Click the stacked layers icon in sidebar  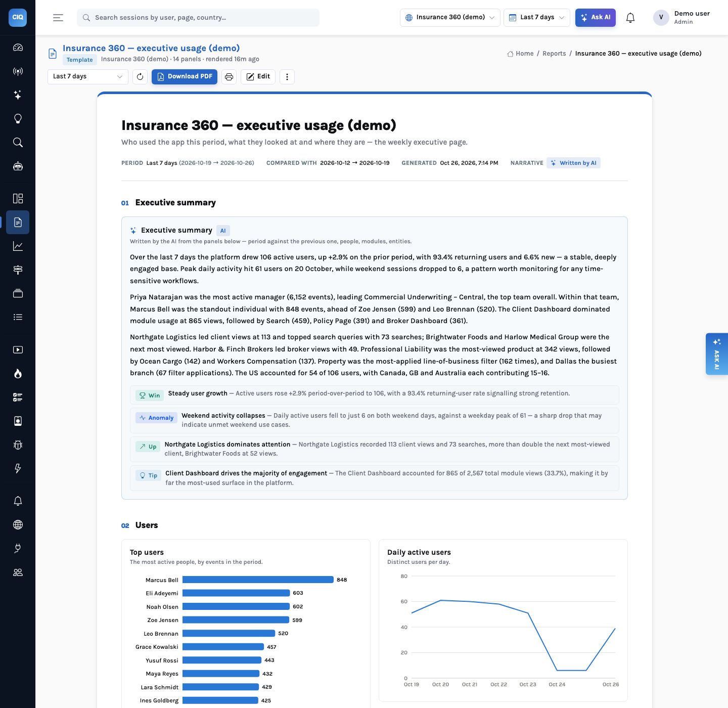coord(18,293)
